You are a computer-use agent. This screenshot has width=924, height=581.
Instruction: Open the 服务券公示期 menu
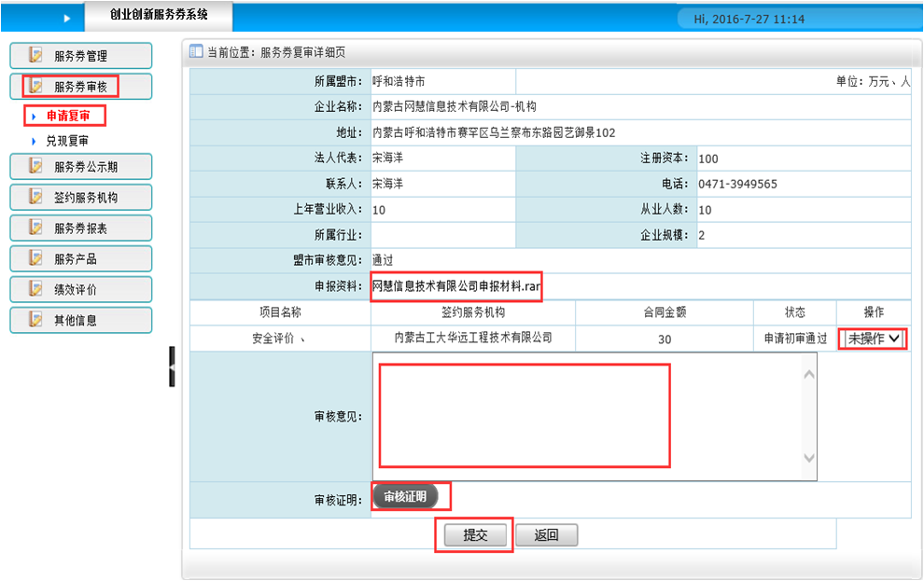coord(80,167)
